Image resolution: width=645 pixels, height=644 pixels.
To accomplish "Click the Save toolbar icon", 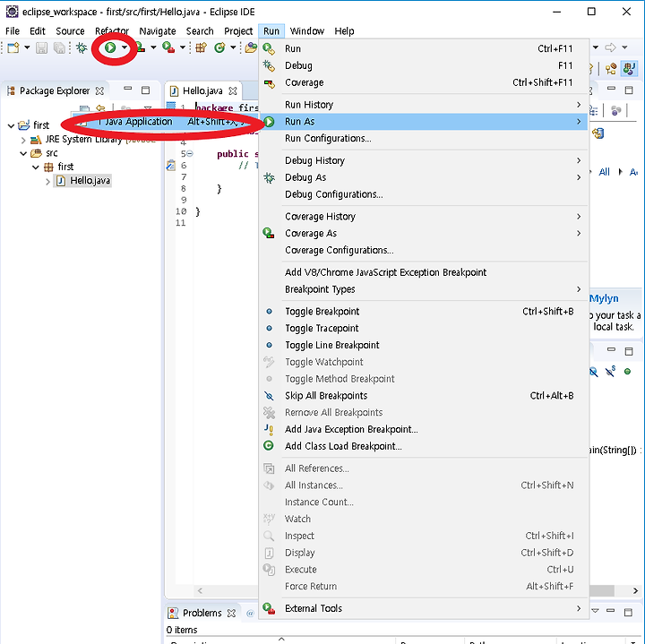I will click(41, 47).
